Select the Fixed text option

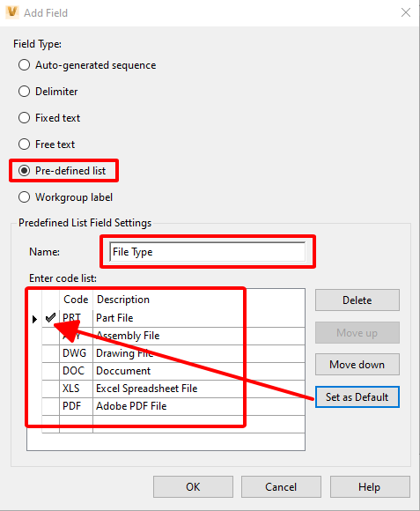48,118
